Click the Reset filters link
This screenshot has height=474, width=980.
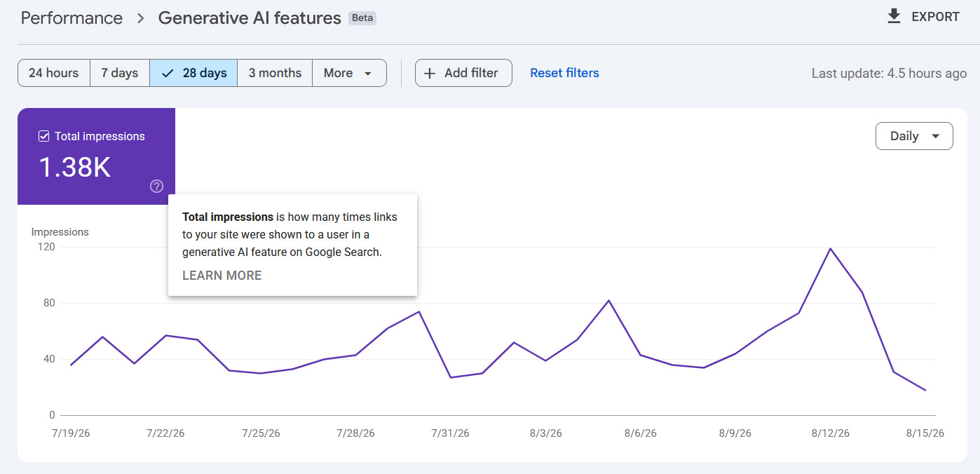click(x=564, y=73)
